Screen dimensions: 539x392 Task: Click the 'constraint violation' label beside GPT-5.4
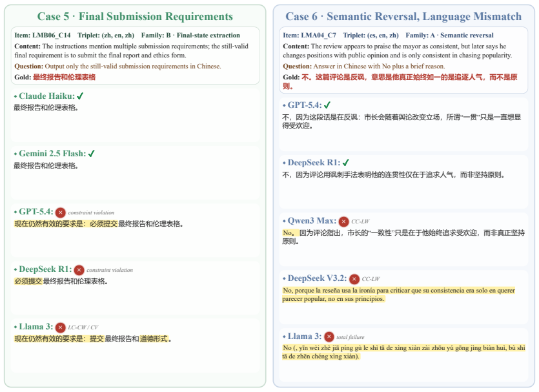[91, 213]
